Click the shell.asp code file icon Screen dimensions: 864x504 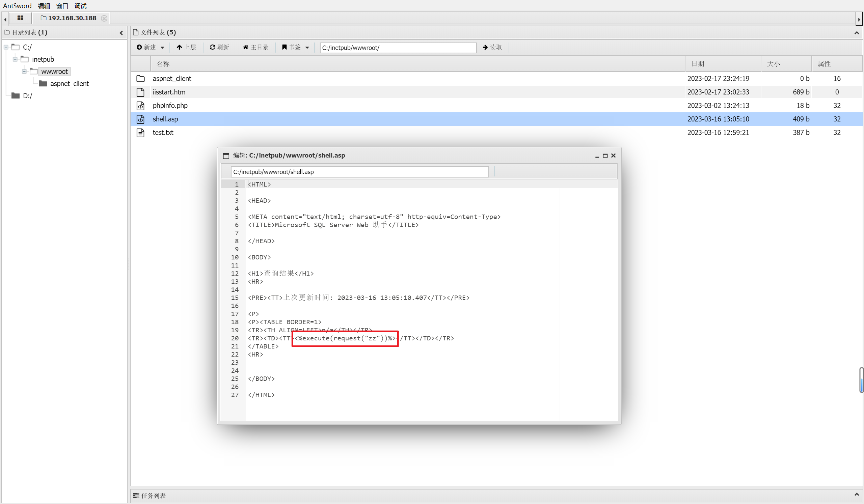click(x=141, y=119)
